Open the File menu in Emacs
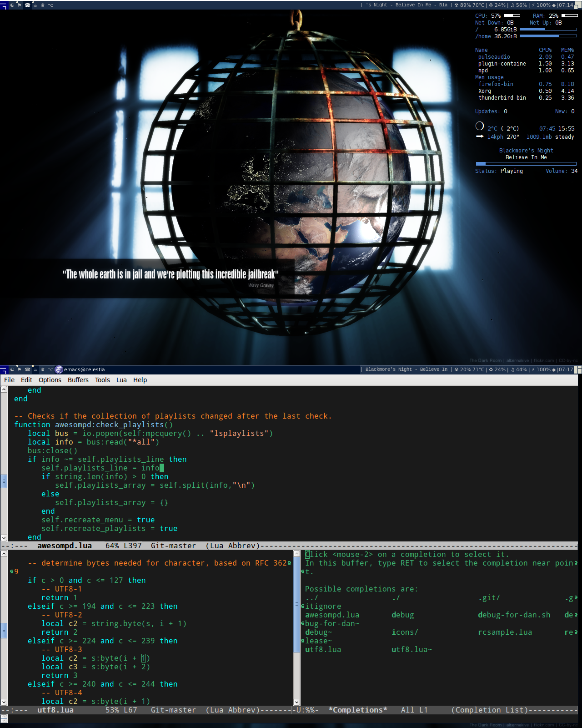The width and height of the screenshot is (582, 728). pyautogui.click(x=9, y=380)
